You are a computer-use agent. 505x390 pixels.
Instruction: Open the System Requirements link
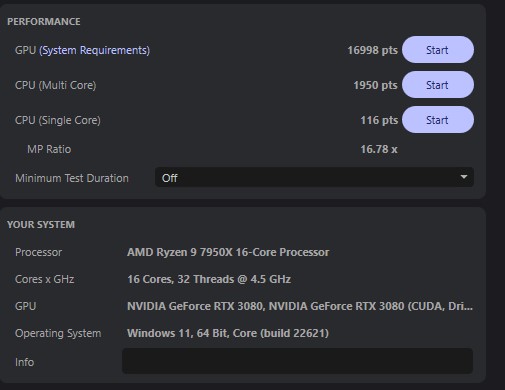coord(94,50)
